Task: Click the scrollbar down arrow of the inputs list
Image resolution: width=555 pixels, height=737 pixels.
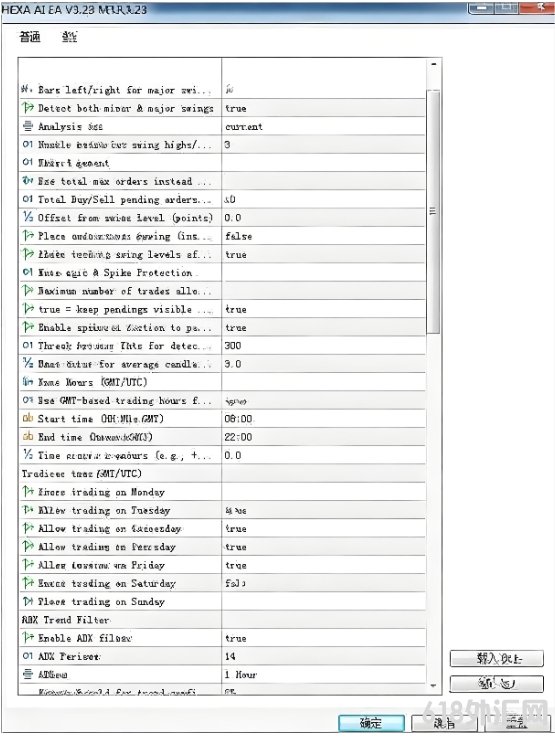Action: [433, 686]
